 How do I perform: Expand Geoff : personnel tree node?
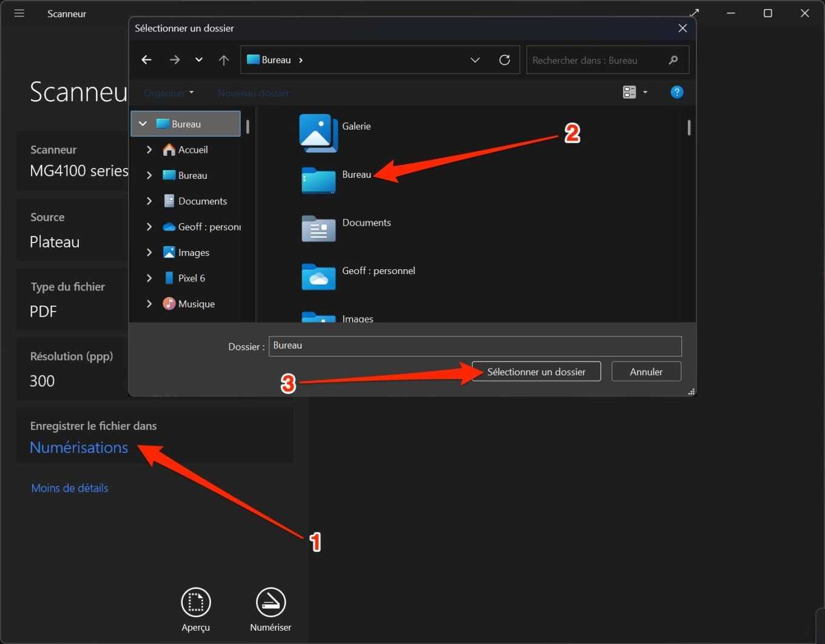(149, 227)
